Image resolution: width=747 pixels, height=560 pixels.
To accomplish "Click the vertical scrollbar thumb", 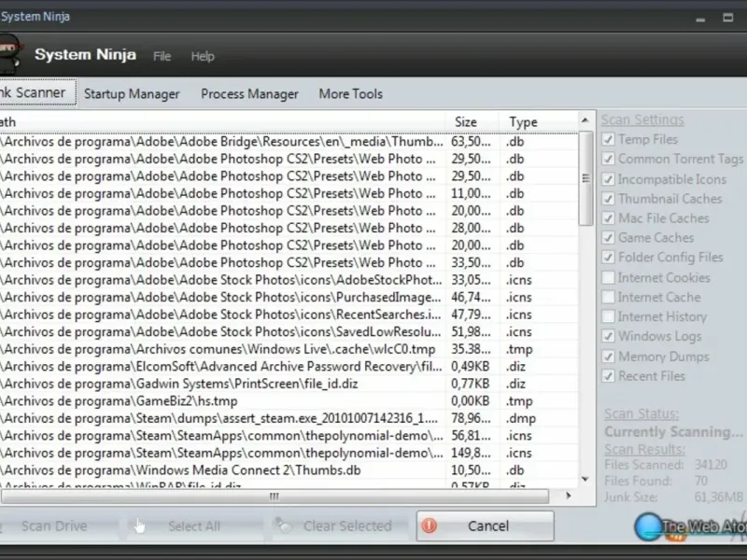I will (585, 178).
